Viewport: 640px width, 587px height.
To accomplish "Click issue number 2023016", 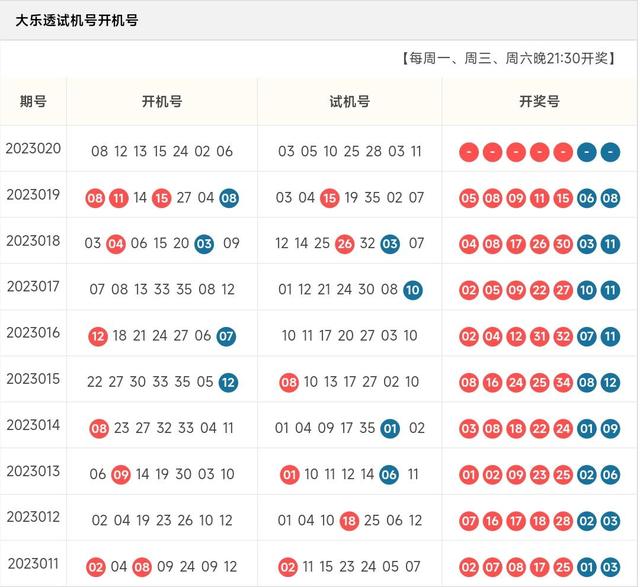I will (33, 333).
